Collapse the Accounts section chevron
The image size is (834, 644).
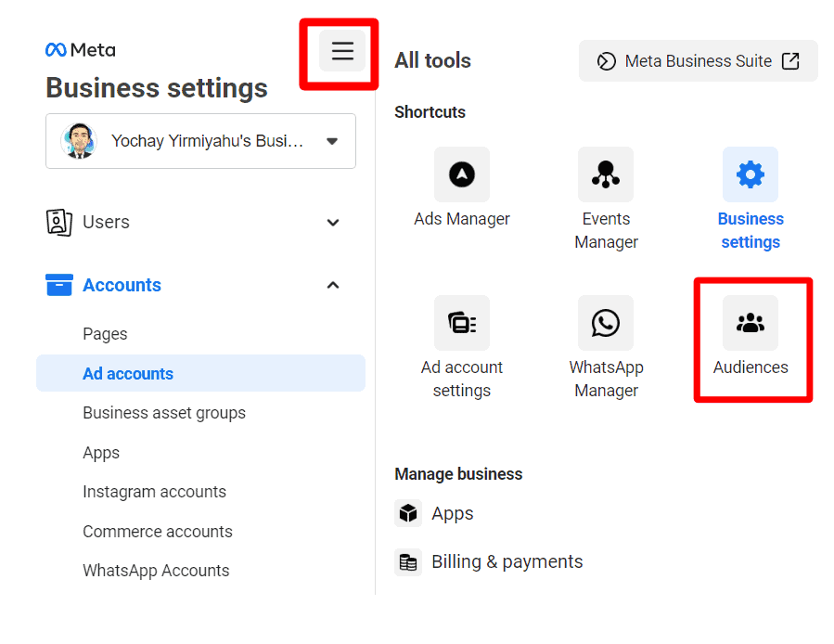(x=333, y=285)
